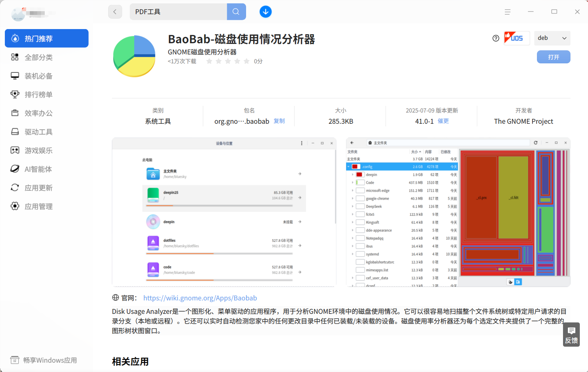Click the AI智能体 planet icon
Viewport: 588px width, 372px height.
[15, 169]
